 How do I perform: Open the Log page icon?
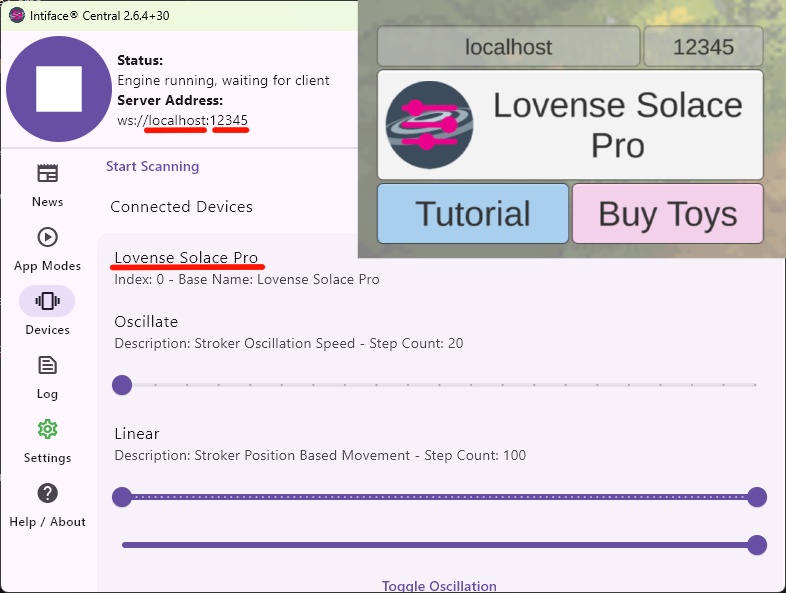(x=48, y=365)
